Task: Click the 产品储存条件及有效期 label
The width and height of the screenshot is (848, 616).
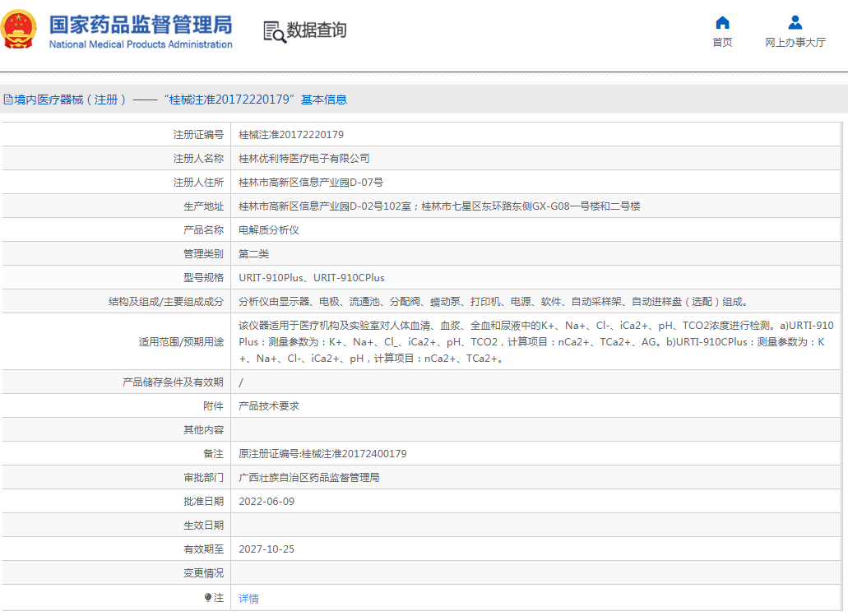Action: click(x=173, y=382)
